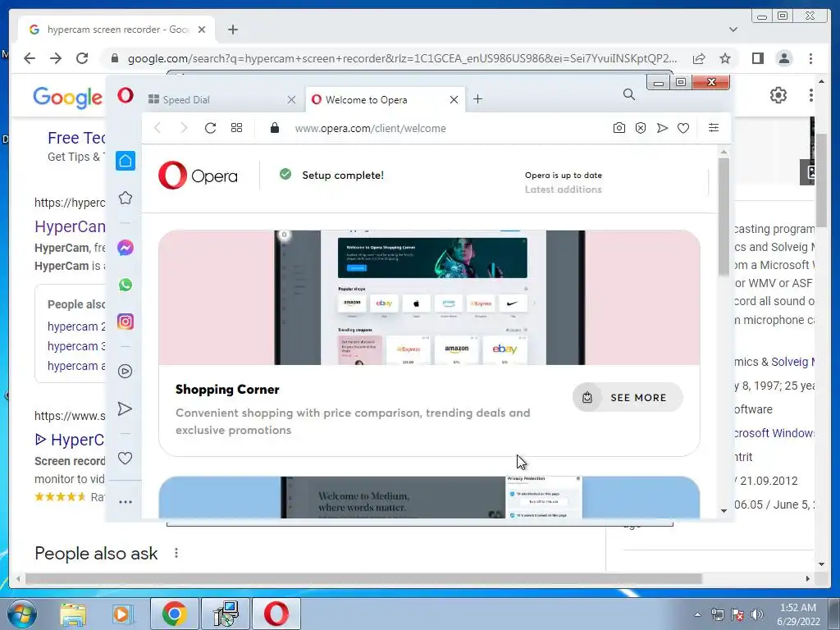Open Bookmarks star in Opera's sidebar
840x630 pixels.
point(126,198)
